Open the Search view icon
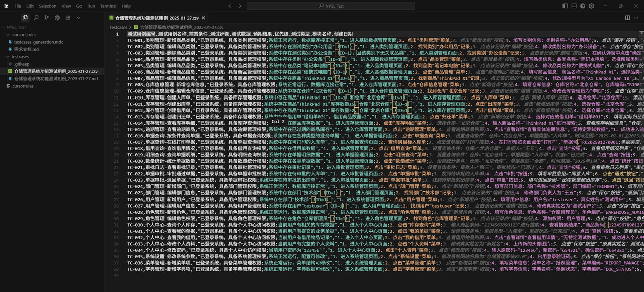 36,18
